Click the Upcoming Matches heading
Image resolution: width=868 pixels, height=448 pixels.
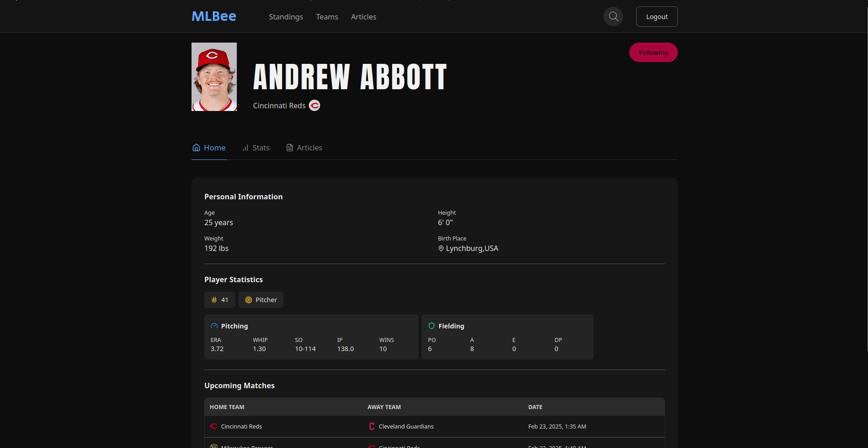click(239, 385)
